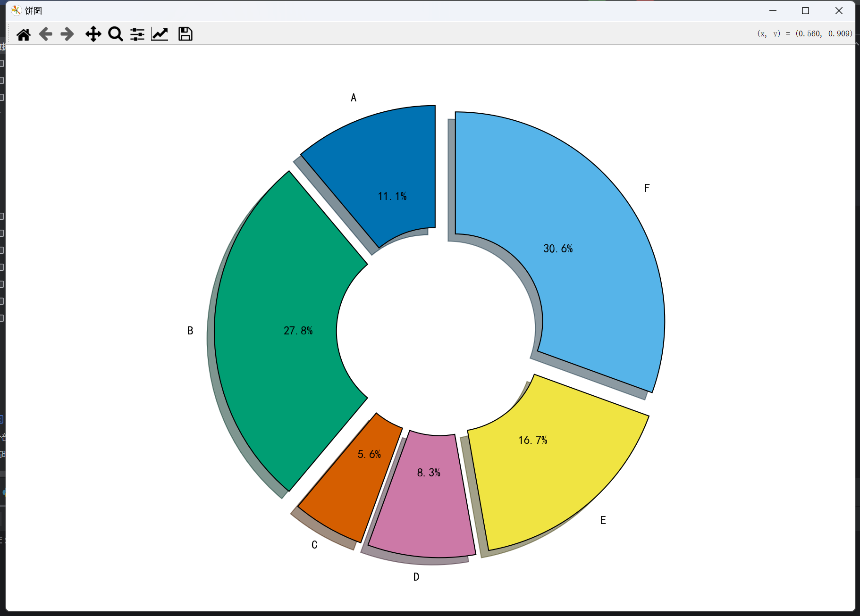Click the 5.6% percentage text

369,454
